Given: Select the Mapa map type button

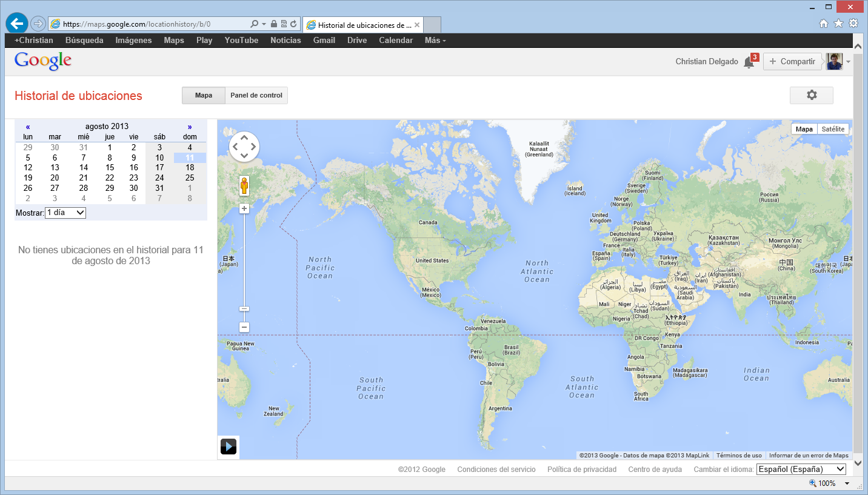Looking at the screenshot, I should (804, 129).
